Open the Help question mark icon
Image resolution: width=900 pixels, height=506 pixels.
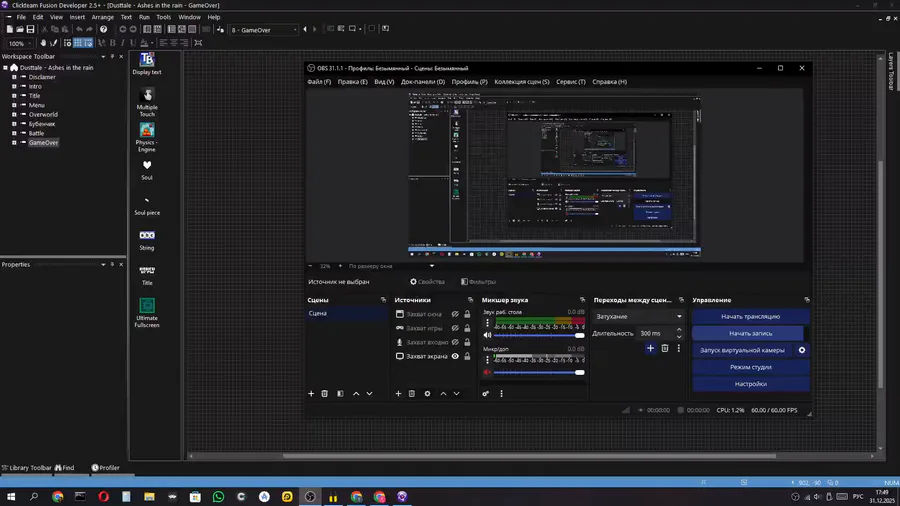(x=103, y=29)
